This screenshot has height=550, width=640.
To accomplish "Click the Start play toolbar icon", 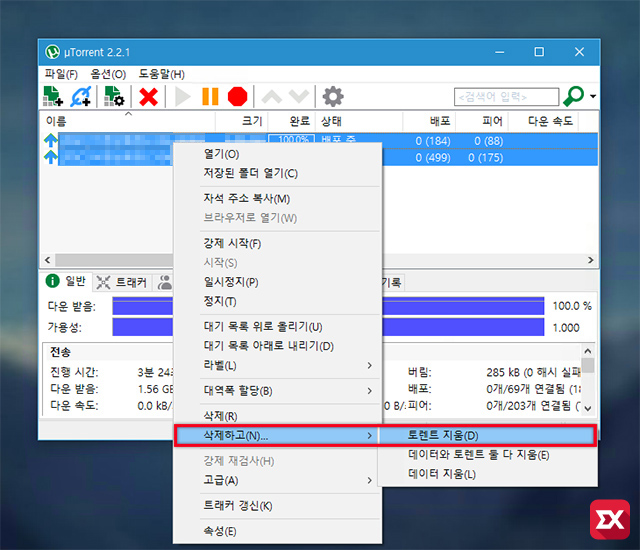I will (x=182, y=97).
